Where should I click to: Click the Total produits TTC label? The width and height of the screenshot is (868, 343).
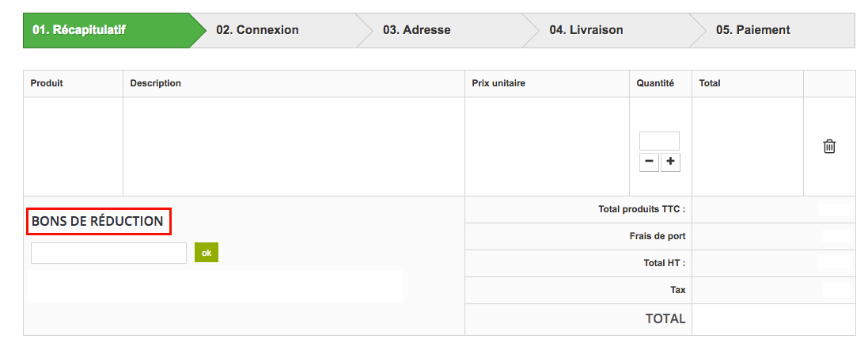[x=642, y=210]
